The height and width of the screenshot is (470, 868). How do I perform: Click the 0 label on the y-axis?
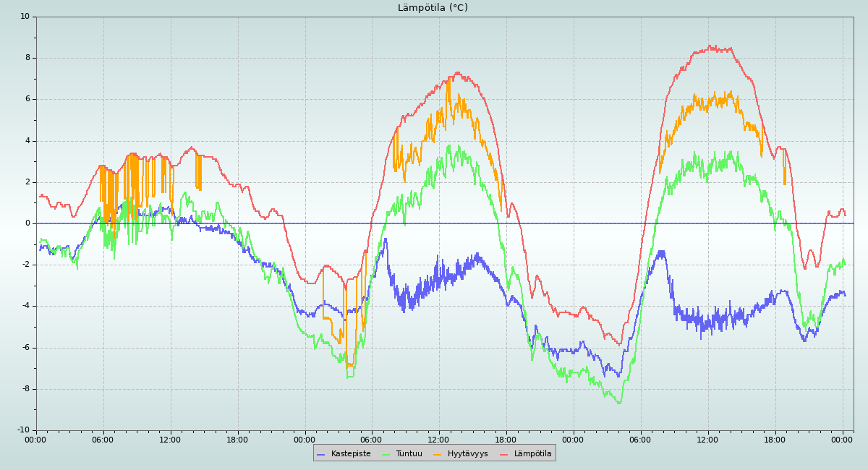click(27, 223)
